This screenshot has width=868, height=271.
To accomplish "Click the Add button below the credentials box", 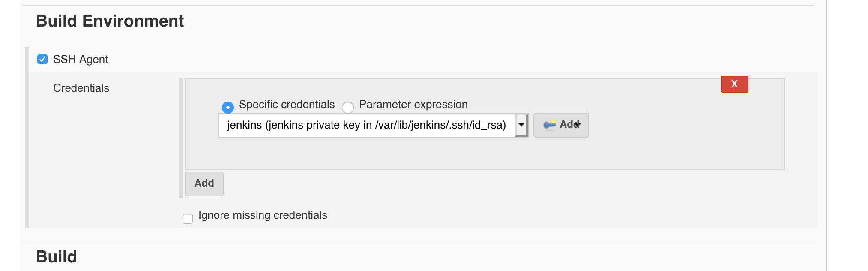I will 204,184.
